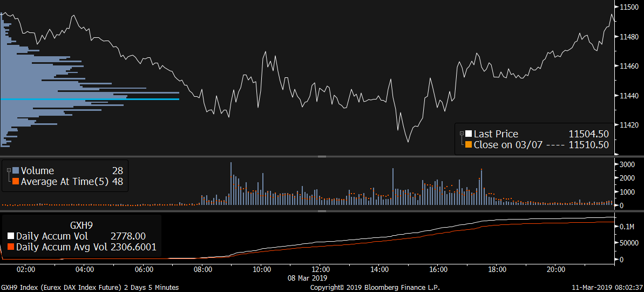Select the blue Volume legend marker
This screenshot has width=644, height=292.
pyautogui.click(x=16, y=171)
